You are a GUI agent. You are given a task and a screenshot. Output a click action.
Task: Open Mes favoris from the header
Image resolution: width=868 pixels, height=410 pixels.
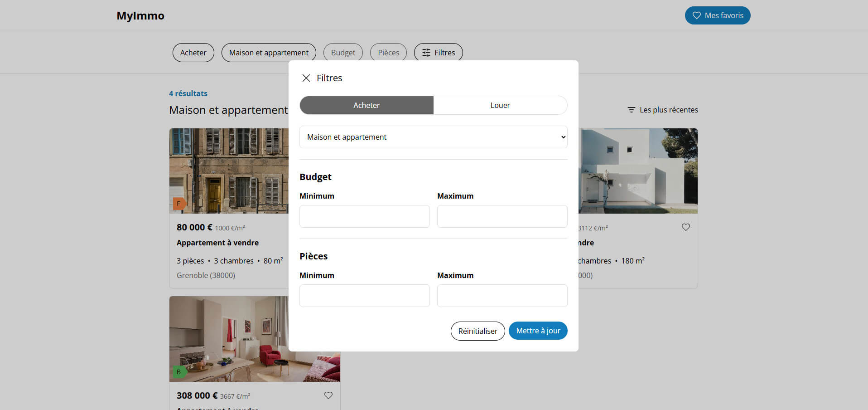(718, 15)
